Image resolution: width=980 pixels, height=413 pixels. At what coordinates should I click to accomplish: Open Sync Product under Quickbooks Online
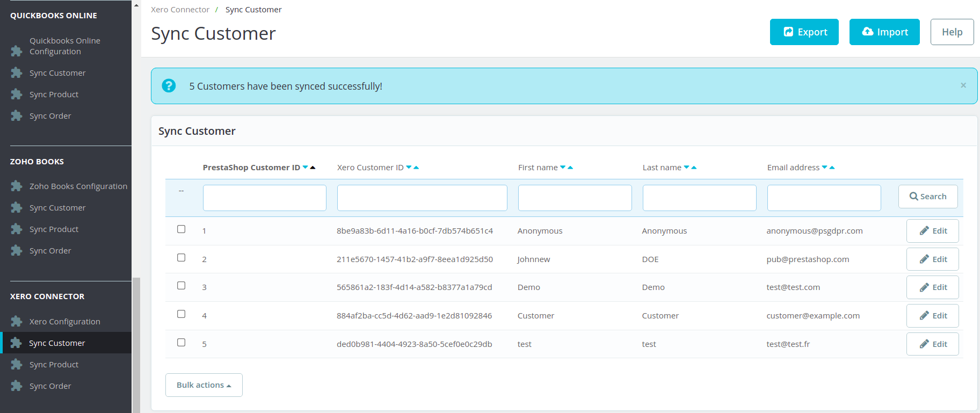point(54,94)
